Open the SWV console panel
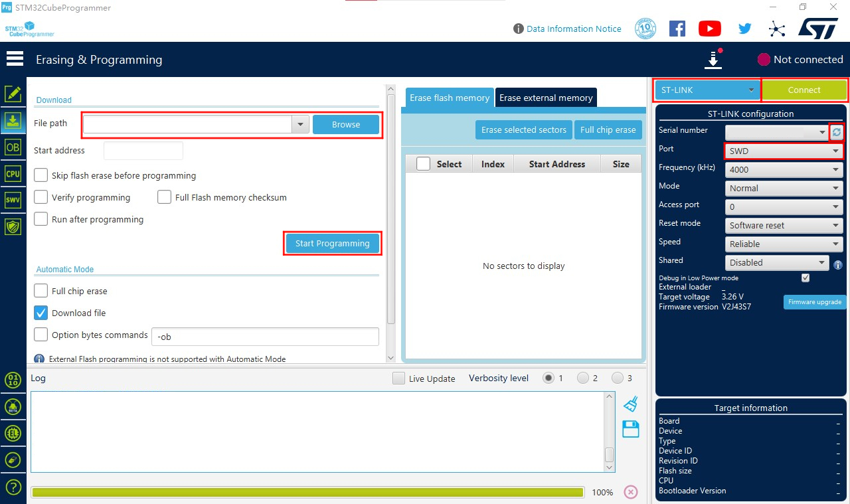 click(13, 200)
